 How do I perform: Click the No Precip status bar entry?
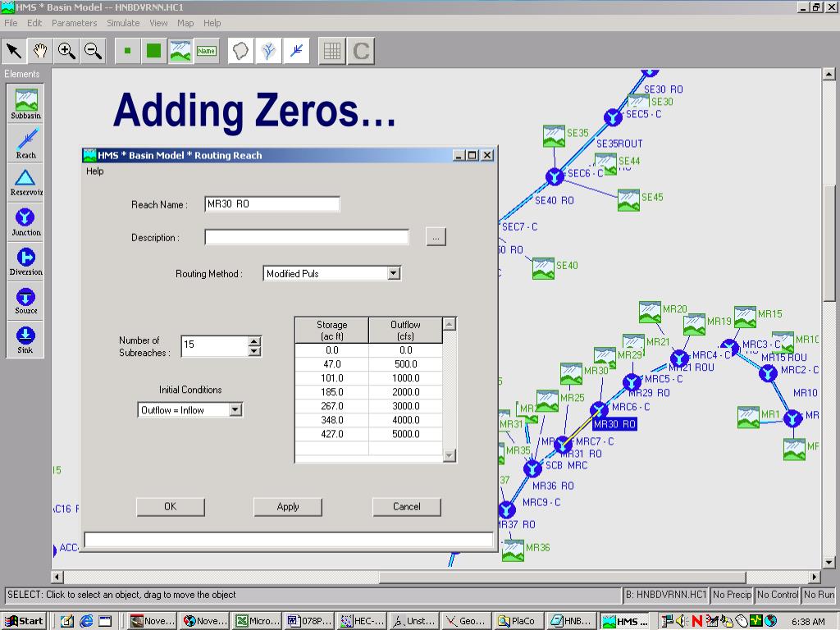click(x=732, y=595)
